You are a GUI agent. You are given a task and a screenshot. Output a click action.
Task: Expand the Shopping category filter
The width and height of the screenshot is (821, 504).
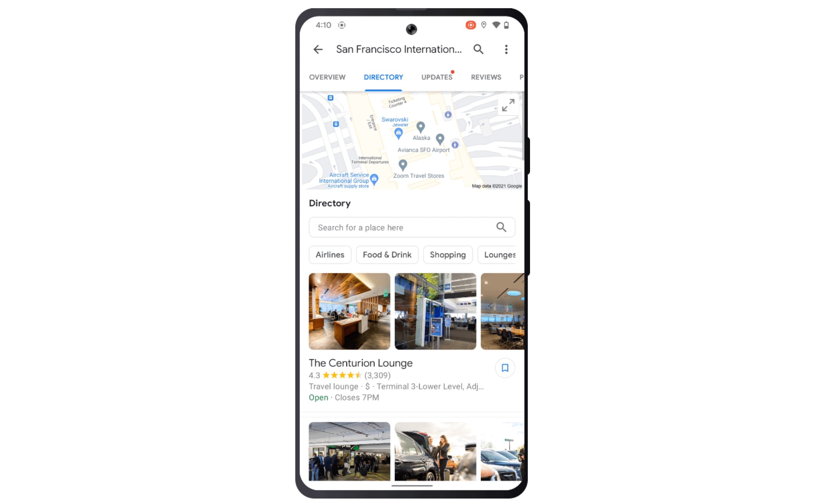(x=448, y=255)
